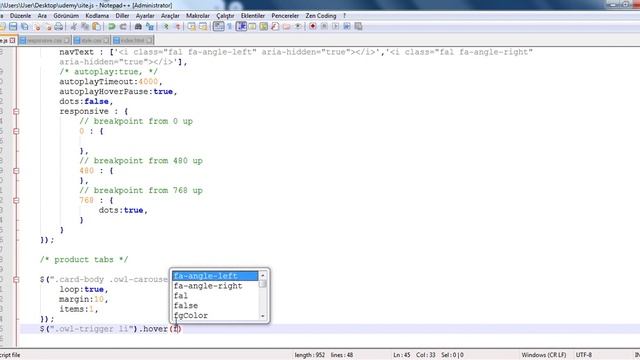This screenshot has width=640, height=360.
Task: Start macro recording red icon
Action: (313, 27)
